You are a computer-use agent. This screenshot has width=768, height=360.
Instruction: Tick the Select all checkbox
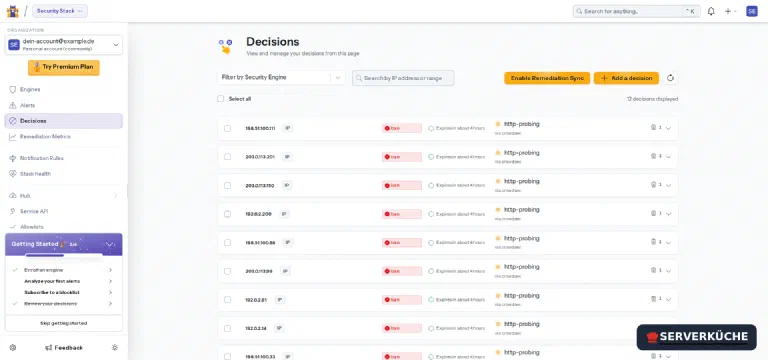(x=220, y=98)
